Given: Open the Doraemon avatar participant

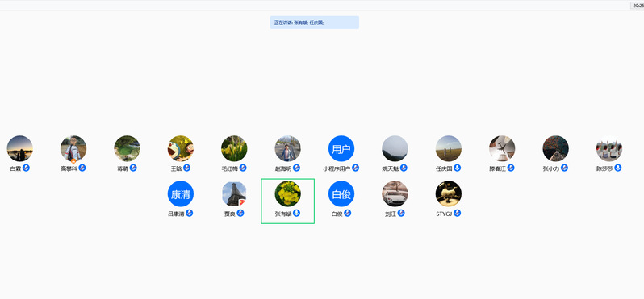Looking at the screenshot, I should (180, 148).
